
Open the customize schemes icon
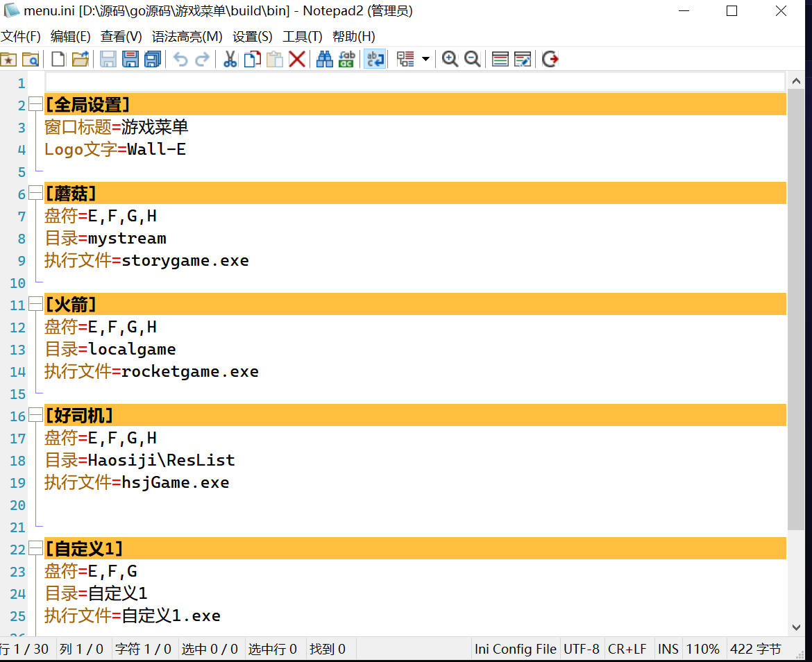523,59
